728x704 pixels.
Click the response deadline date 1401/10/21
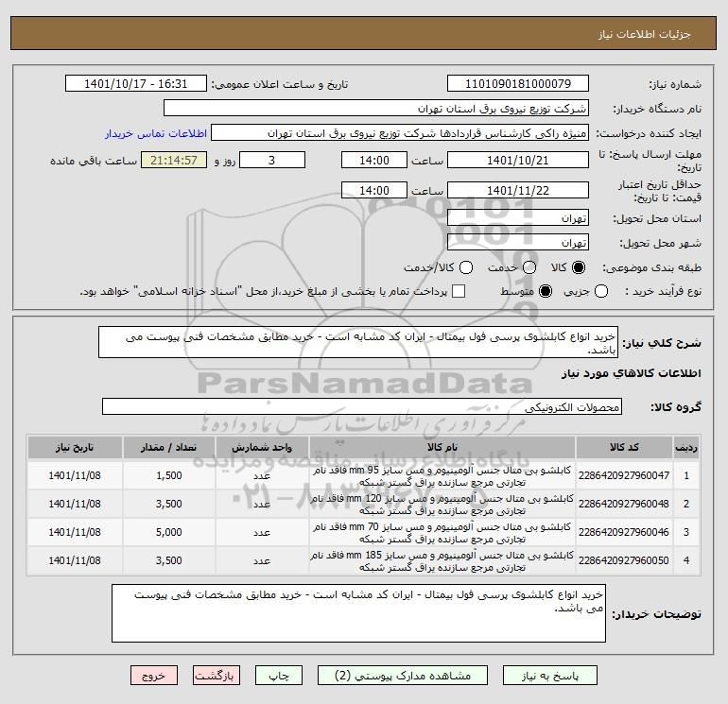click(518, 160)
